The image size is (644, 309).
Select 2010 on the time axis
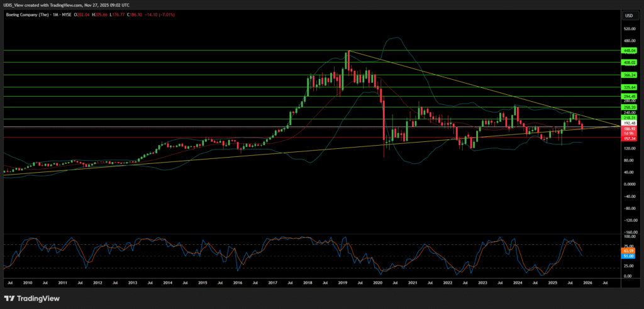pyautogui.click(x=28, y=283)
